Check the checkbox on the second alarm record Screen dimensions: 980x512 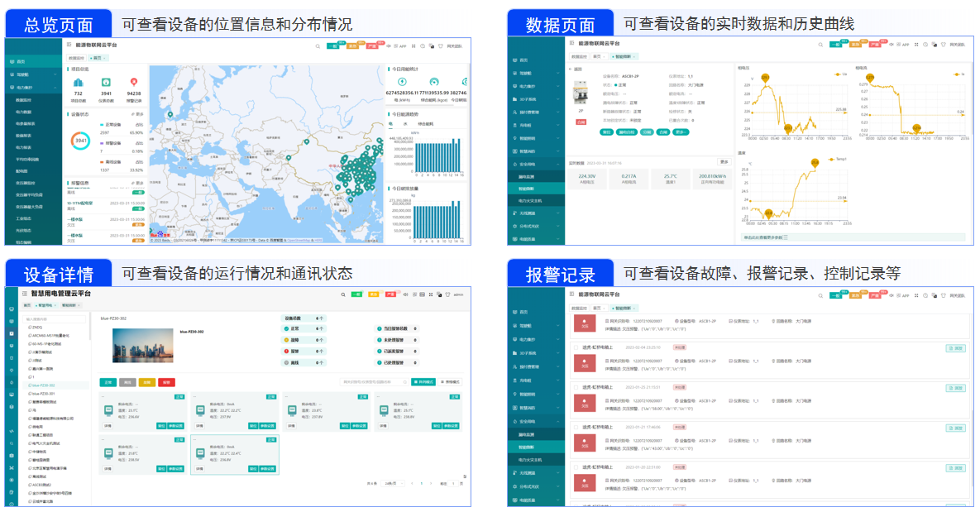coord(576,386)
